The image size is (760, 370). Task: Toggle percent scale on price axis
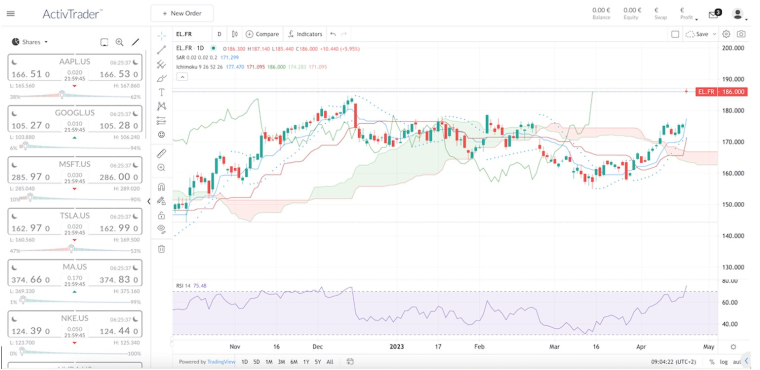point(712,362)
